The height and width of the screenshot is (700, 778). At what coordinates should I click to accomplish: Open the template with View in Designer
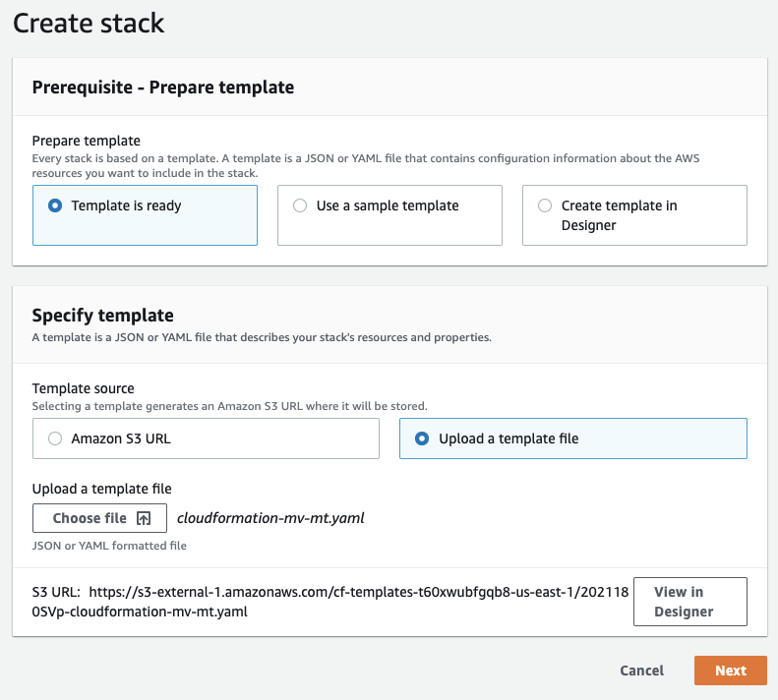point(689,602)
